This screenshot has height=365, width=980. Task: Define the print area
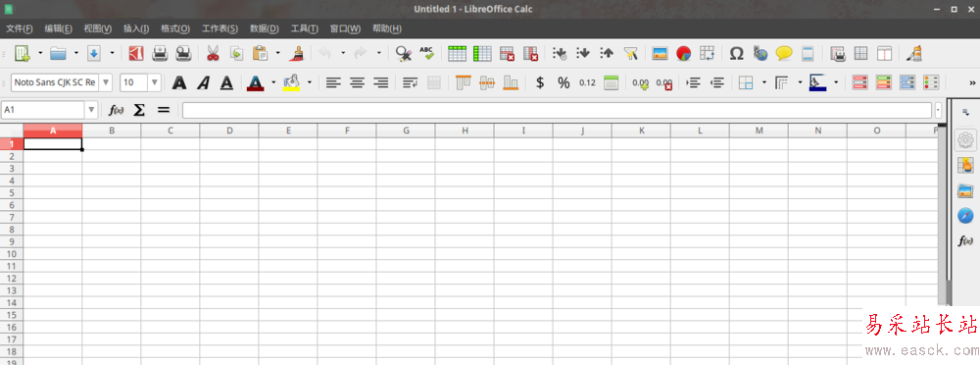838,54
